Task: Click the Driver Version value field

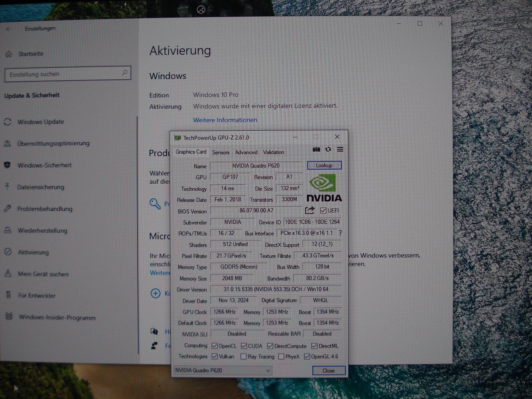Action: coord(276,289)
